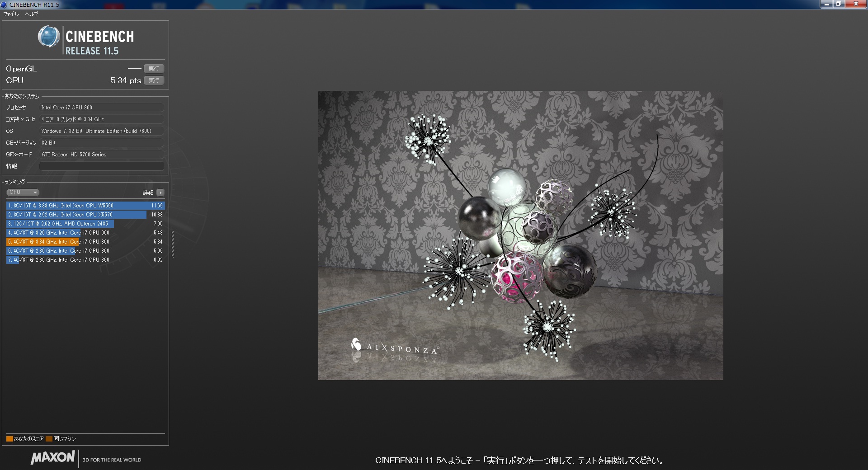Run the OpenGL benchmark with its 実行 button
The image size is (868, 470).
154,69
